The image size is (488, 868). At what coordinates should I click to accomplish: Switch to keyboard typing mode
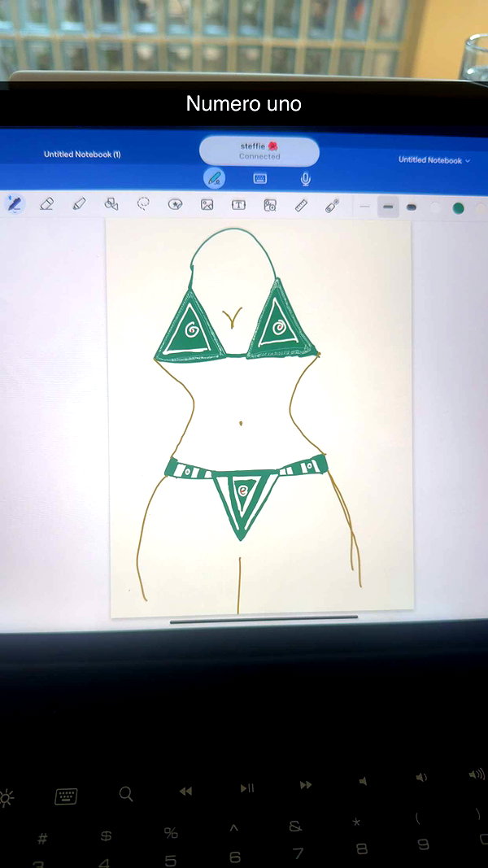(x=260, y=178)
